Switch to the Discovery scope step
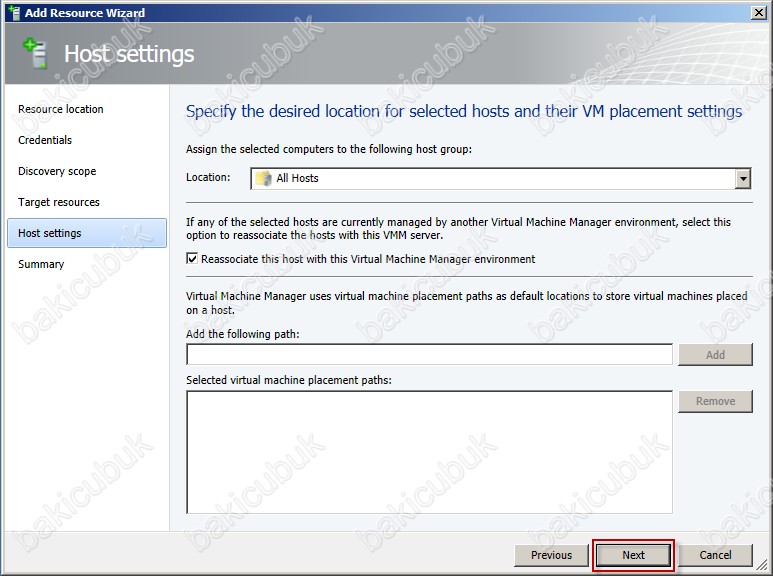773x576 pixels. click(57, 171)
